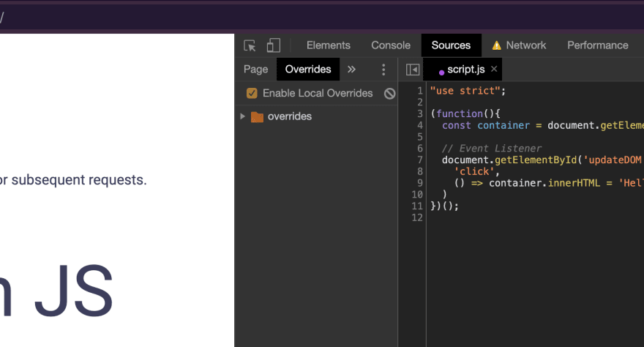
Task: Click line number 1 in gutter
Action: coord(420,91)
